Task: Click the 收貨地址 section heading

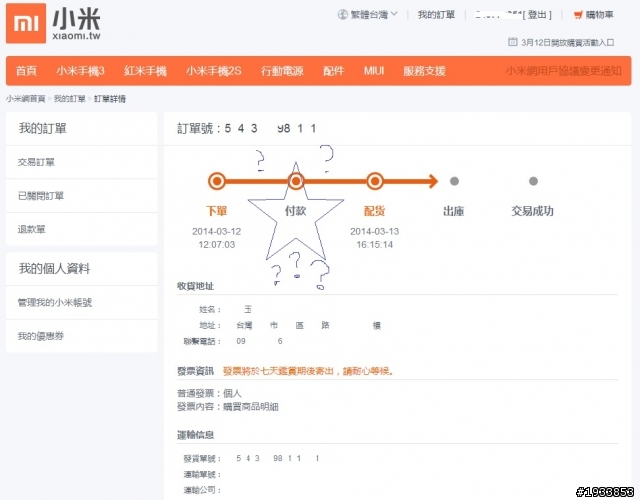Action: [196, 286]
